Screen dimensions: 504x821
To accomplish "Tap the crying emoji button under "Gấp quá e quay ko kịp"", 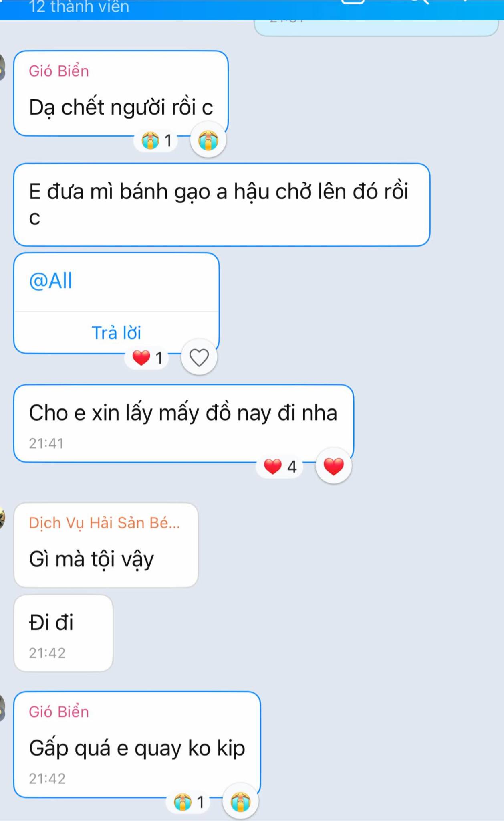I will coord(240,802).
